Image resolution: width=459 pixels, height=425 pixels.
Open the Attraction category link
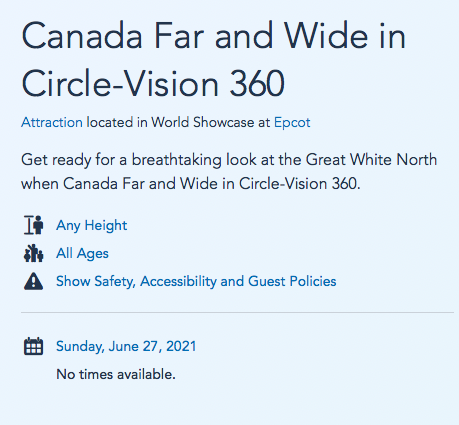pyautogui.click(x=52, y=122)
